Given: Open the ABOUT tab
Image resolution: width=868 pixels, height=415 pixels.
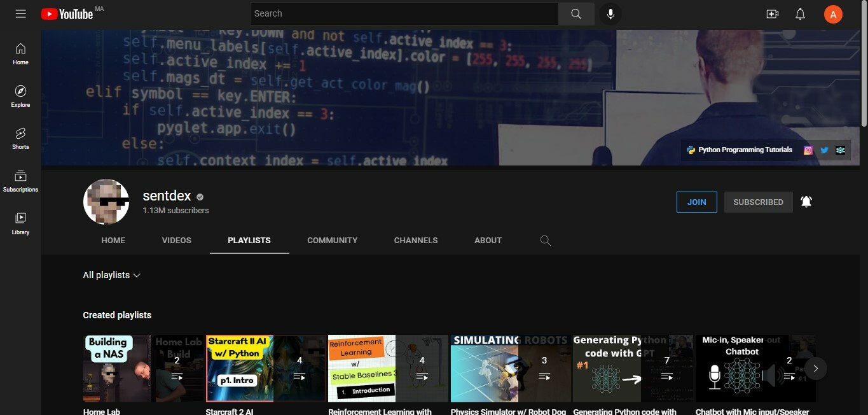Looking at the screenshot, I should point(488,240).
